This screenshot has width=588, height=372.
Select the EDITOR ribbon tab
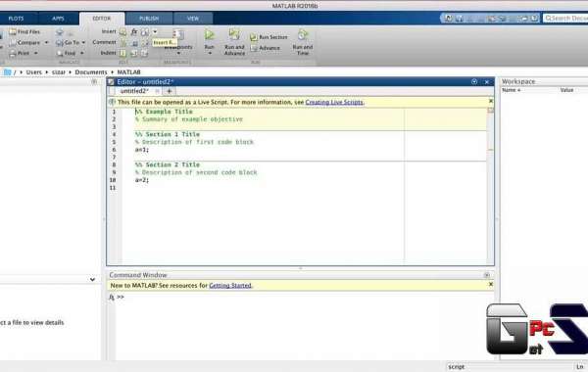point(102,19)
